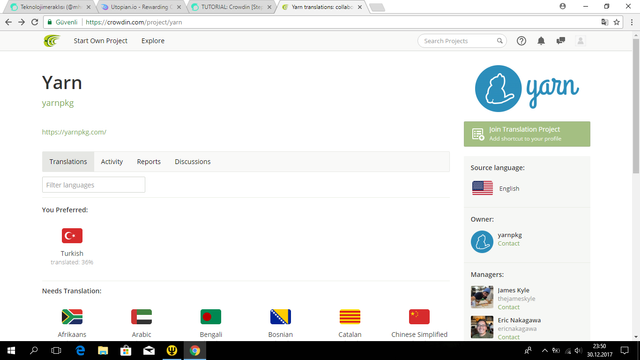The image size is (640, 360).
Task: Open Microsoft Store from the taskbar
Action: 126,351
